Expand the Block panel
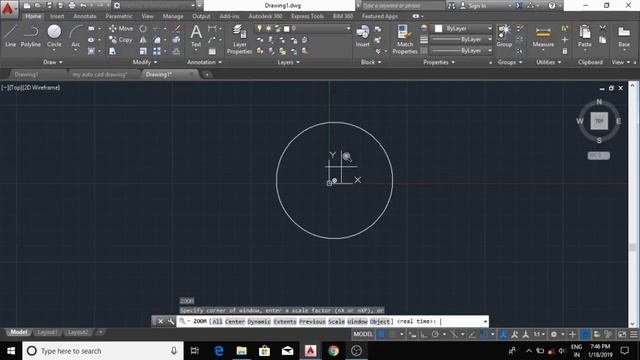This screenshot has height=360, width=640. tap(371, 62)
